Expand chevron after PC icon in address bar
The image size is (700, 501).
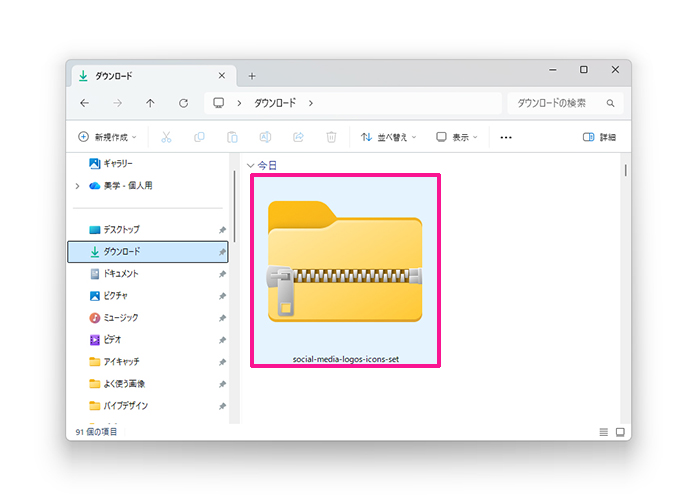(x=239, y=103)
